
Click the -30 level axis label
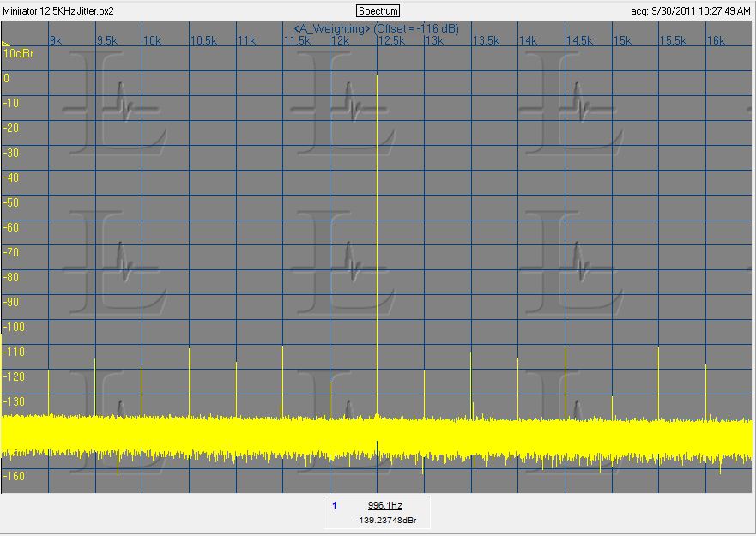click(11, 153)
